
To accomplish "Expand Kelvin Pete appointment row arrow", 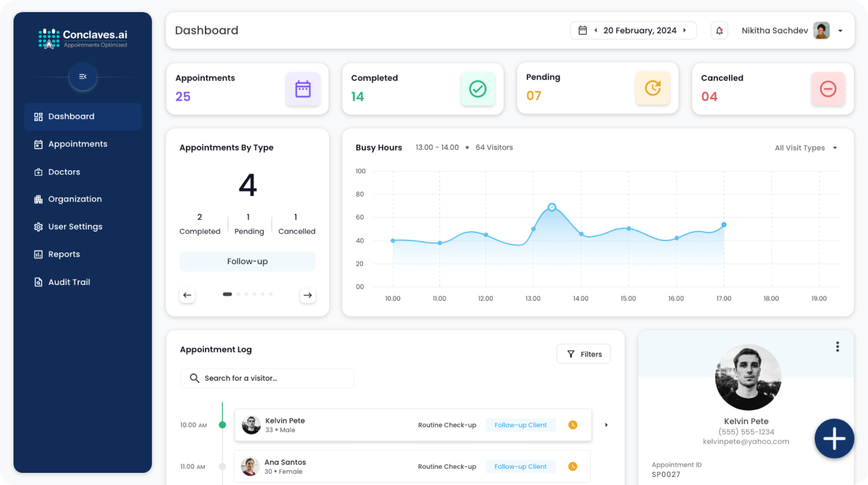I will (606, 425).
